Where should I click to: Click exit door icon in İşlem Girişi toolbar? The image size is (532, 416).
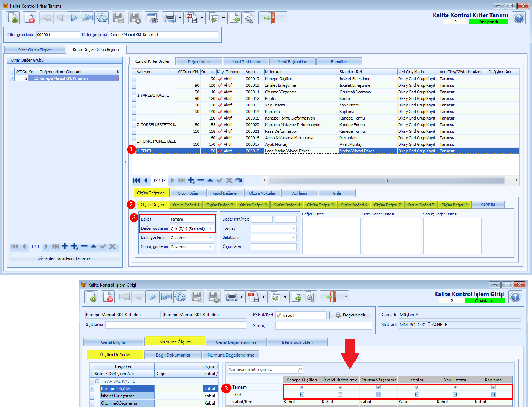331,297
